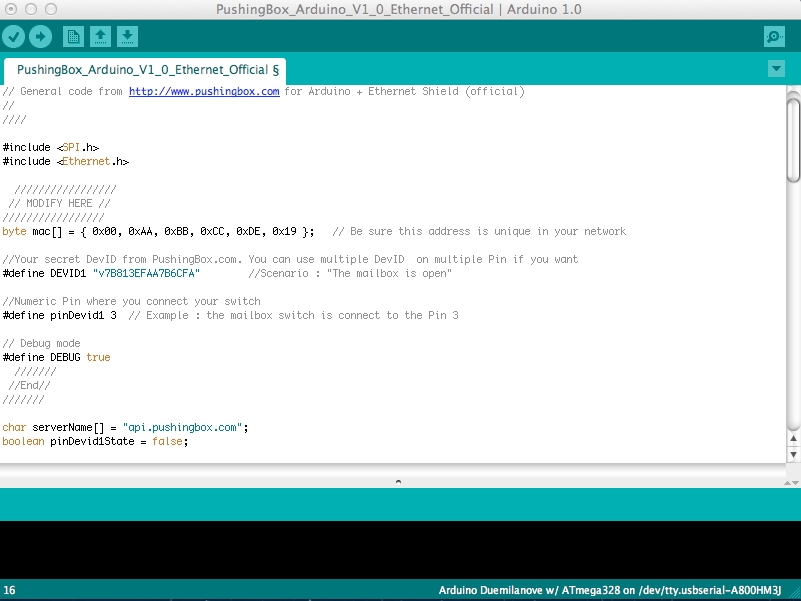
Task: Click the '#define pinDevid1 3' text
Action: 59,315
